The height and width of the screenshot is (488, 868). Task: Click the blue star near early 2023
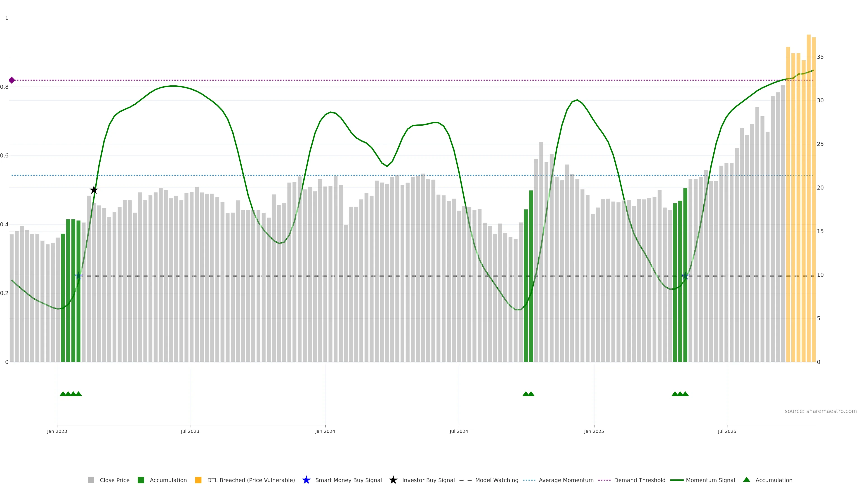coord(78,276)
